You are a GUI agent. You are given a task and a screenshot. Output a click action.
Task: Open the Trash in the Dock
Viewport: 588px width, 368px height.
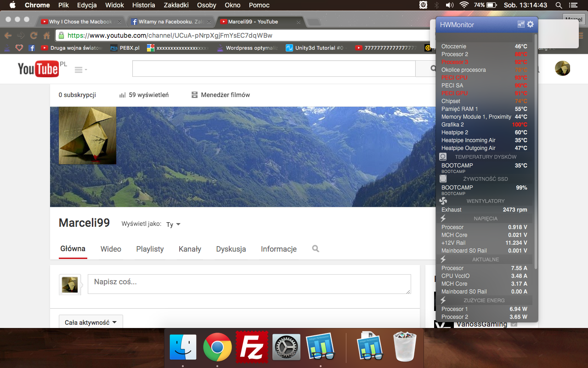pyautogui.click(x=405, y=347)
